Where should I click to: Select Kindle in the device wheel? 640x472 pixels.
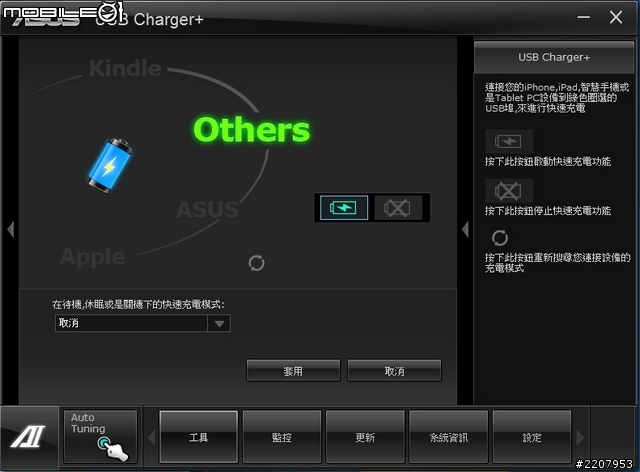tap(125, 68)
